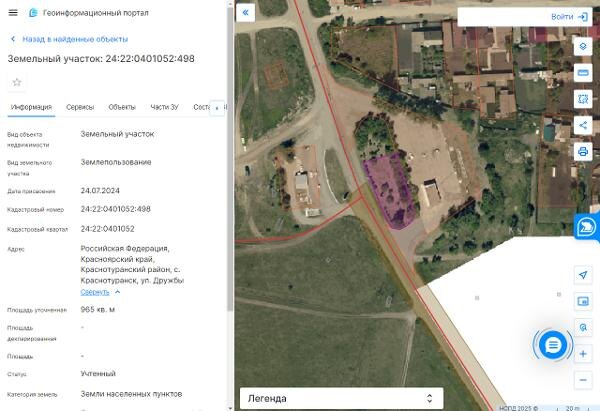Zoom out the map
This screenshot has height=411, width=600.
[583, 380]
